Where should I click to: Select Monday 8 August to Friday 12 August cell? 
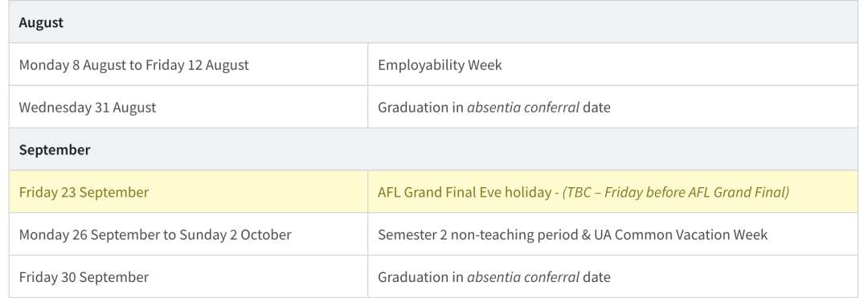(188, 65)
